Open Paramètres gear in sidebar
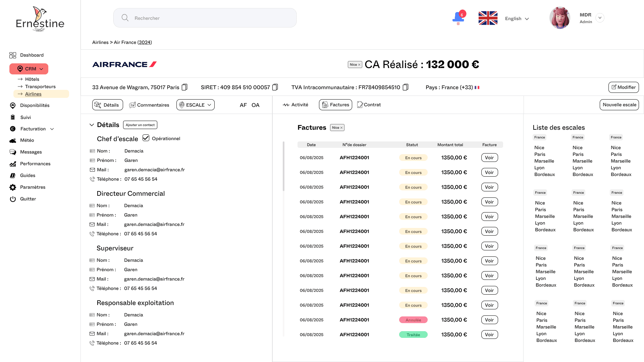The image size is (644, 362). (13, 187)
